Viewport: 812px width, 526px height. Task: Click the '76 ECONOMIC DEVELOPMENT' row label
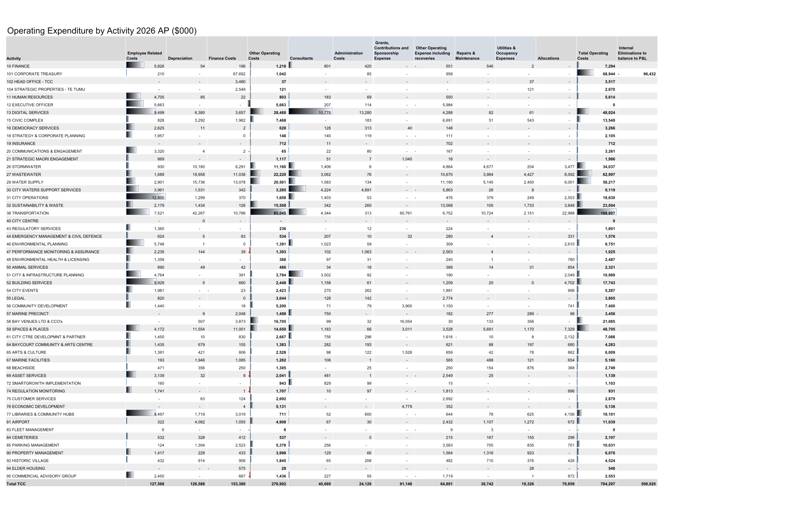click(x=36, y=407)
